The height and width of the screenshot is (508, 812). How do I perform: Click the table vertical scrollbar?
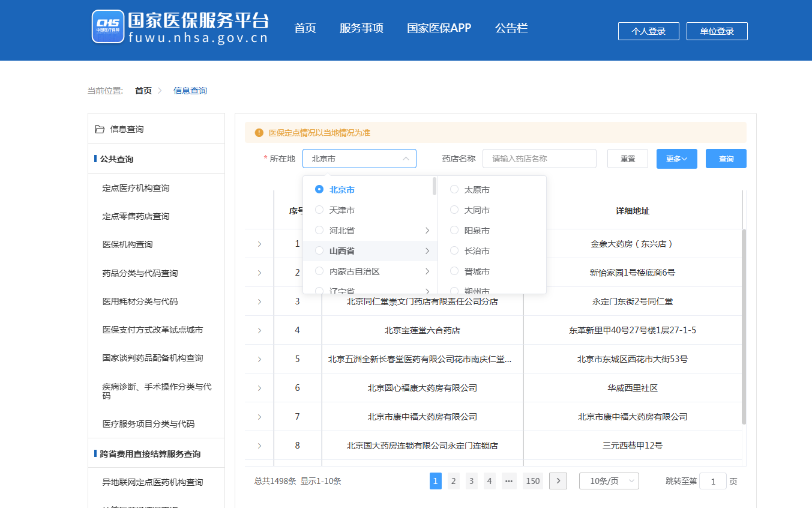744,324
